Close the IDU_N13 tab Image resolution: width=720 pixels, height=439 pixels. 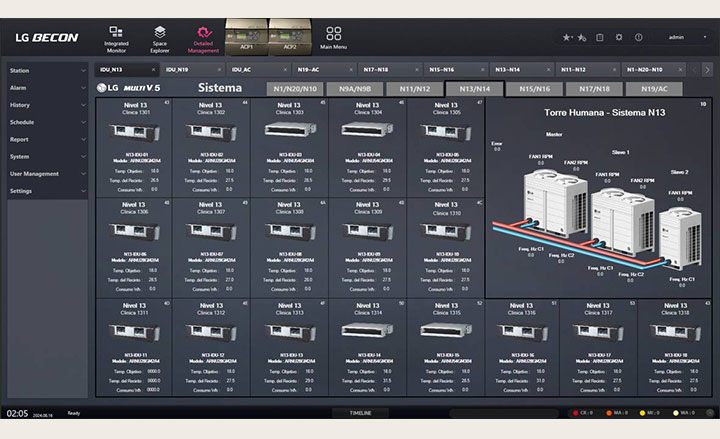coord(153,70)
